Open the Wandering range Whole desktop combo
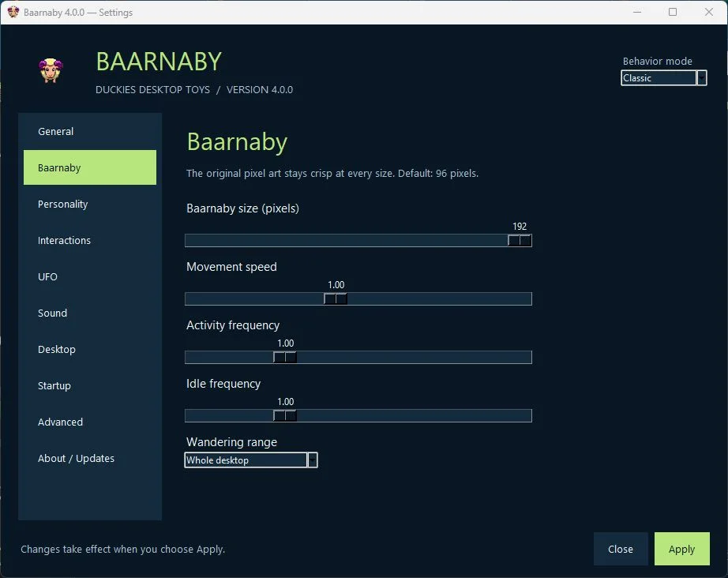Screen dimensions: 728x578 [251, 460]
